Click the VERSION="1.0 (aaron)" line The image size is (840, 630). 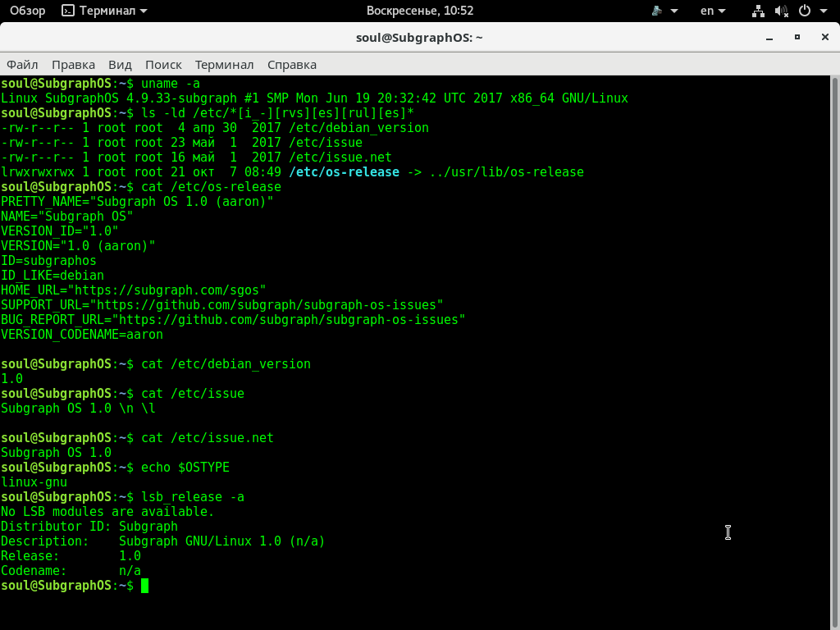[78, 246]
